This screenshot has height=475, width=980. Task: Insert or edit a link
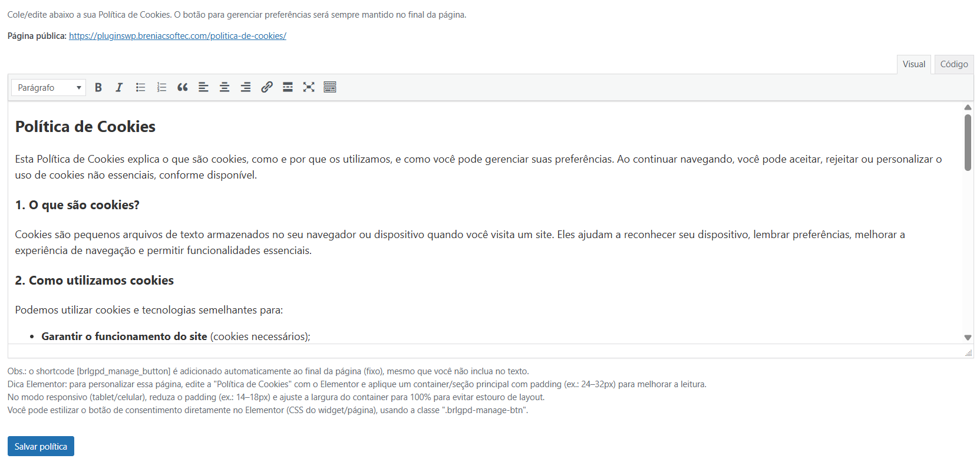click(x=267, y=87)
